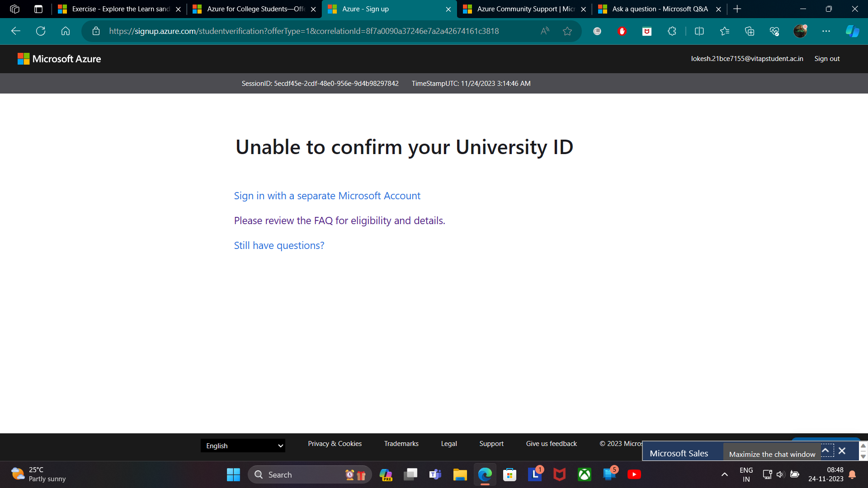The height and width of the screenshot is (488, 868).
Task: Refresh the Azure sign up page
Action: pyautogui.click(x=41, y=31)
